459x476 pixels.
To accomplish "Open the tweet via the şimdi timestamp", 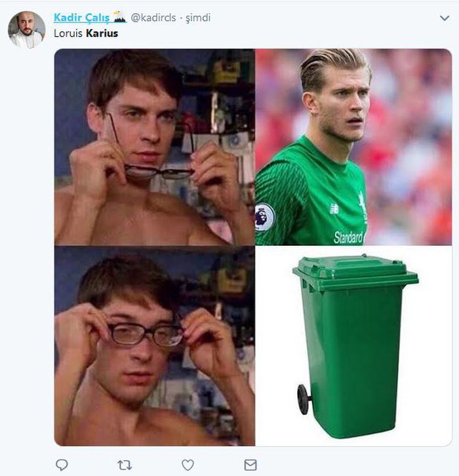I will [x=197, y=18].
